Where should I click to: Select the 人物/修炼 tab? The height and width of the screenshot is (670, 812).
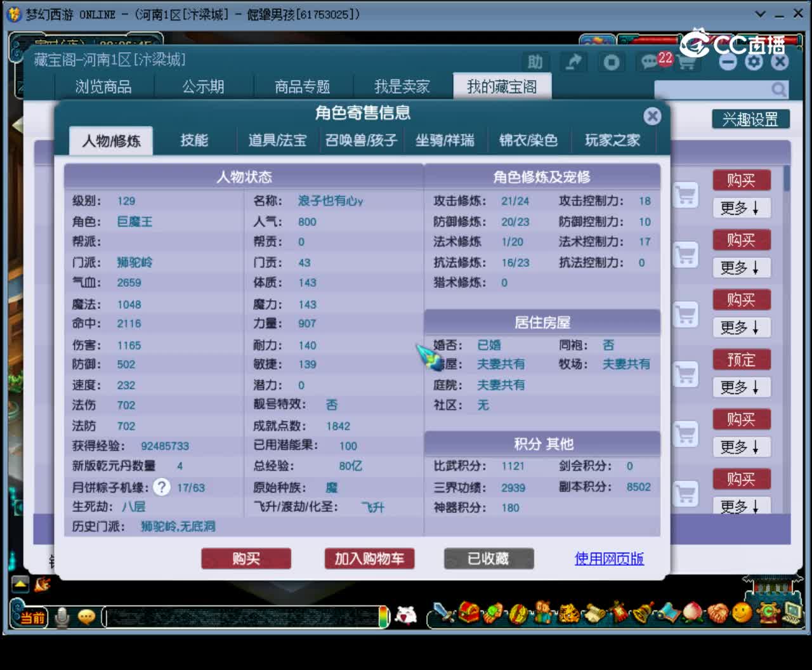coord(111,141)
